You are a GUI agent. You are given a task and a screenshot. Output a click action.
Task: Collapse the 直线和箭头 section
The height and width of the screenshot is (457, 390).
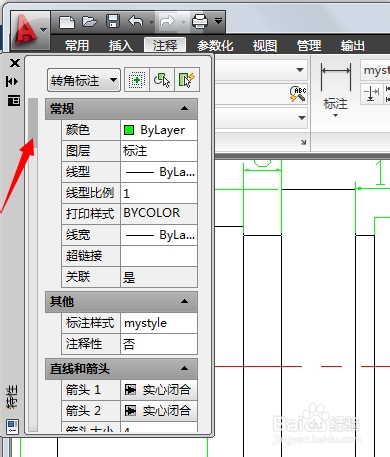click(184, 369)
